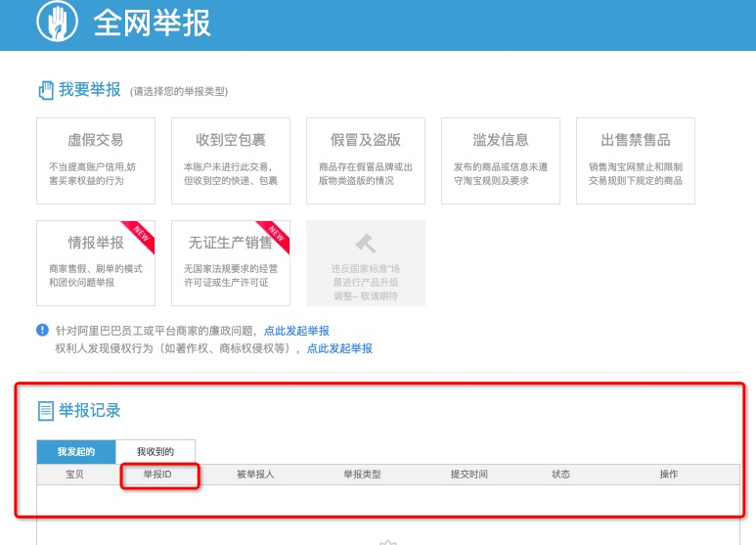Select the 虚假交易 report type card
Image resolution: width=756 pixels, height=545 pixels.
[x=96, y=161]
